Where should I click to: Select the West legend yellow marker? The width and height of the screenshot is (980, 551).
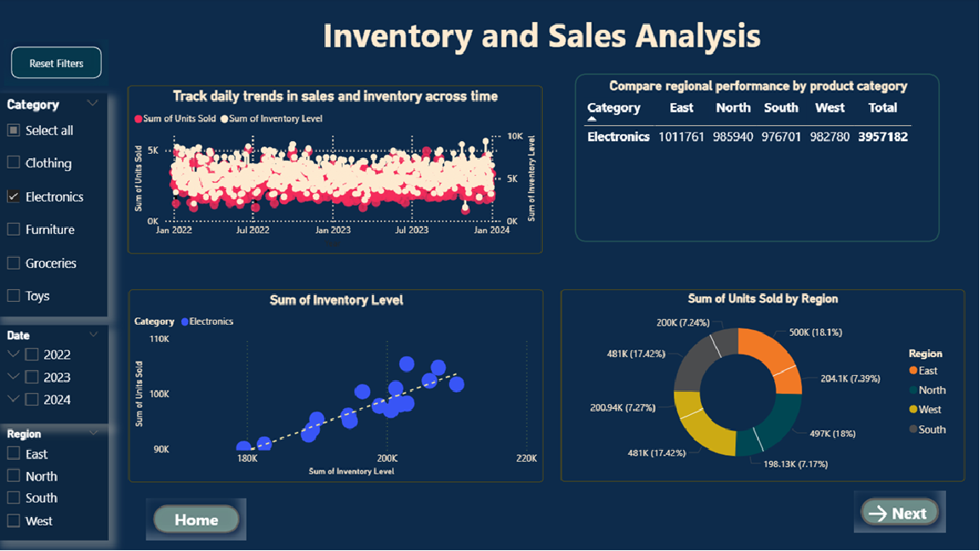(x=914, y=410)
